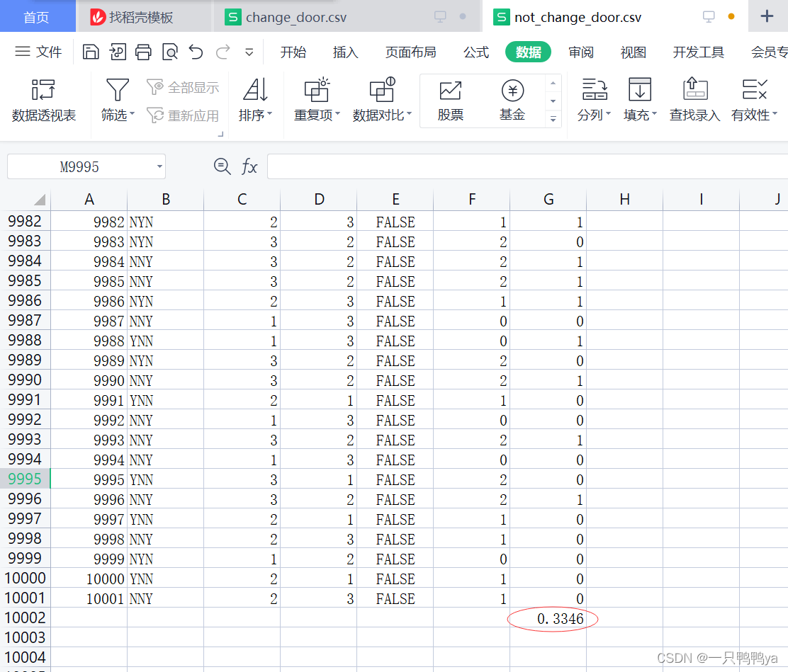Expand the 数据对比 dropdown arrow
The width and height of the screenshot is (788, 672).
[410, 115]
